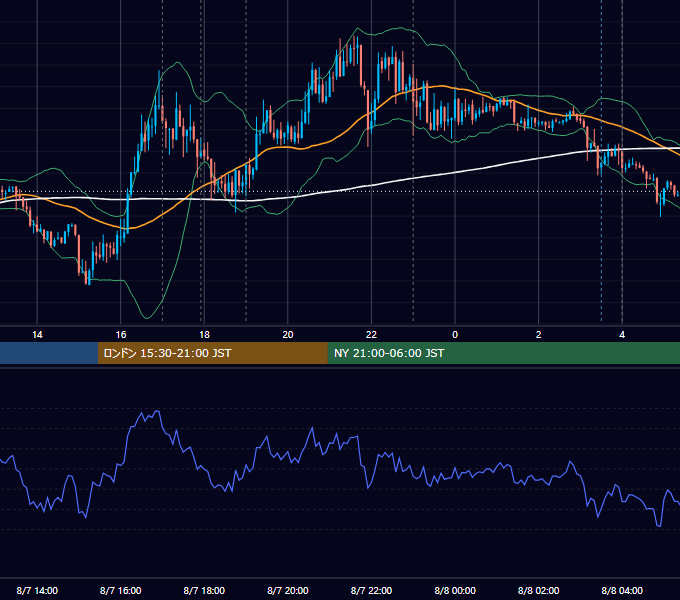Click the 16 hour axis label

(121, 335)
